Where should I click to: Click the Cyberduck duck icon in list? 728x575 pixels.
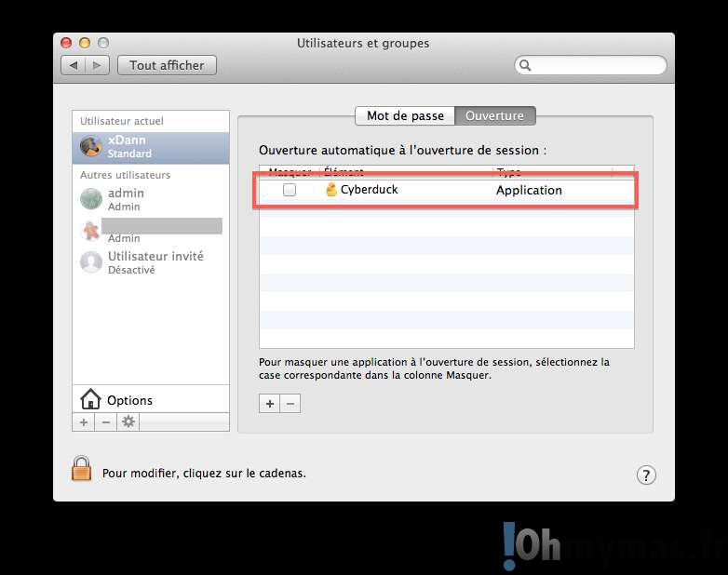point(330,190)
